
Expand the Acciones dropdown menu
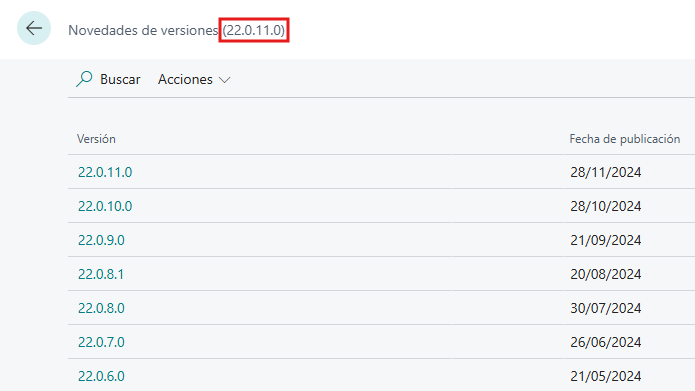point(194,79)
